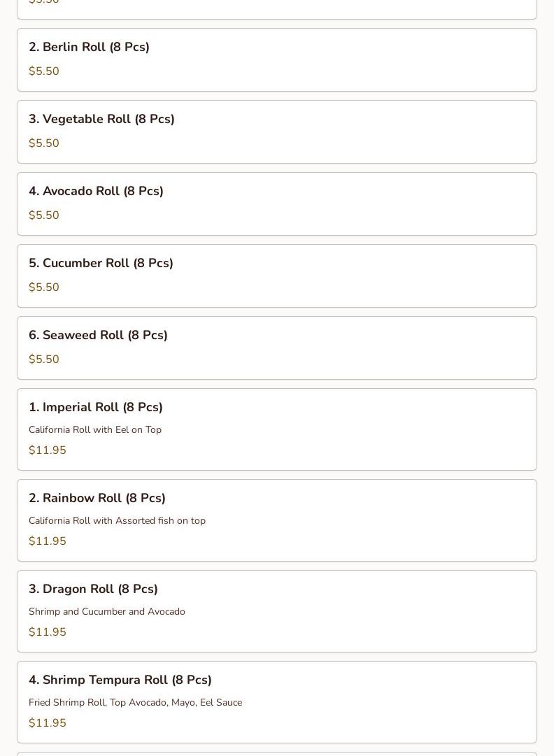Click the Cucumber Roll (8 Pcs) title
The image size is (554, 756).
click(101, 263)
